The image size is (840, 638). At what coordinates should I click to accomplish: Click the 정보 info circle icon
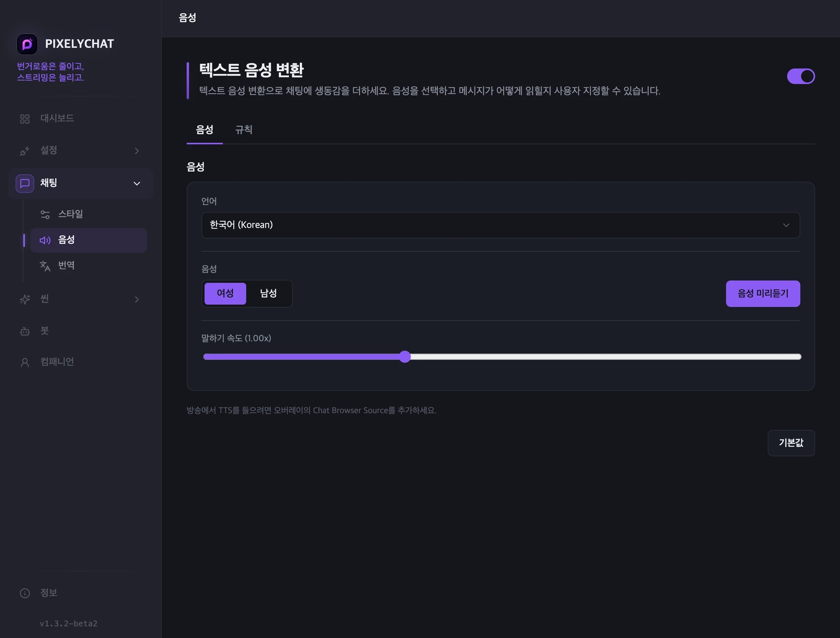click(25, 593)
